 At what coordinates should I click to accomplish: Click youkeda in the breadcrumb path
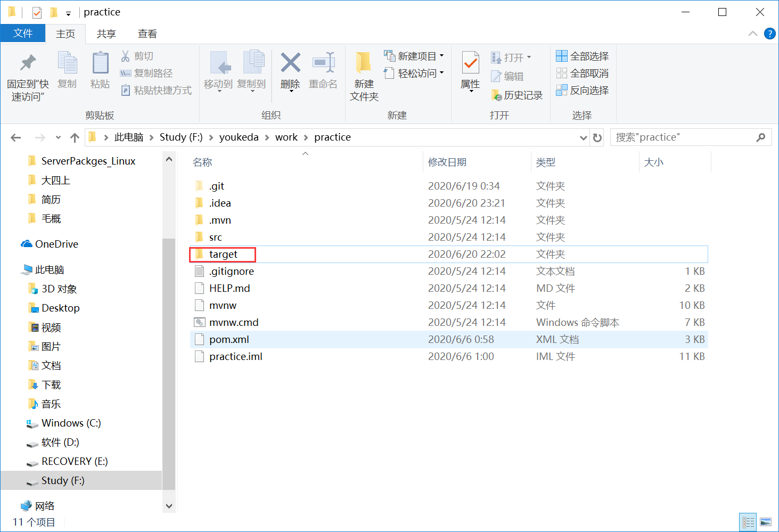(x=239, y=137)
